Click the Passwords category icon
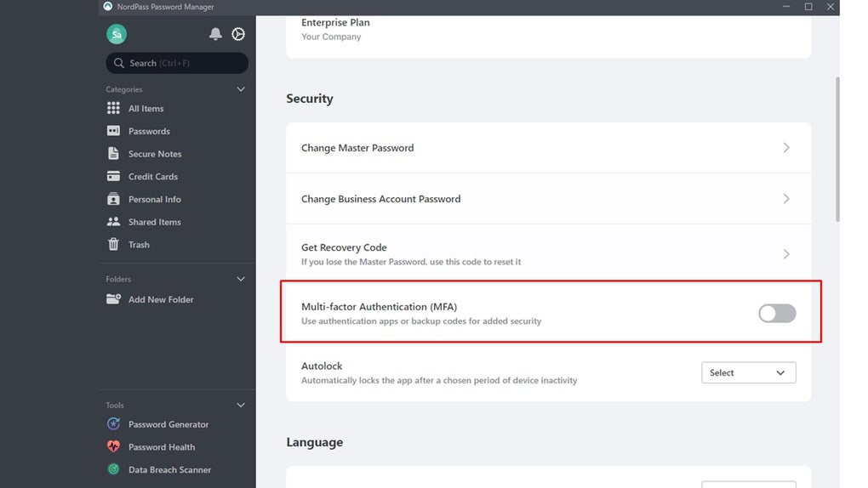Viewport: 868px width, 488px height. pos(113,131)
